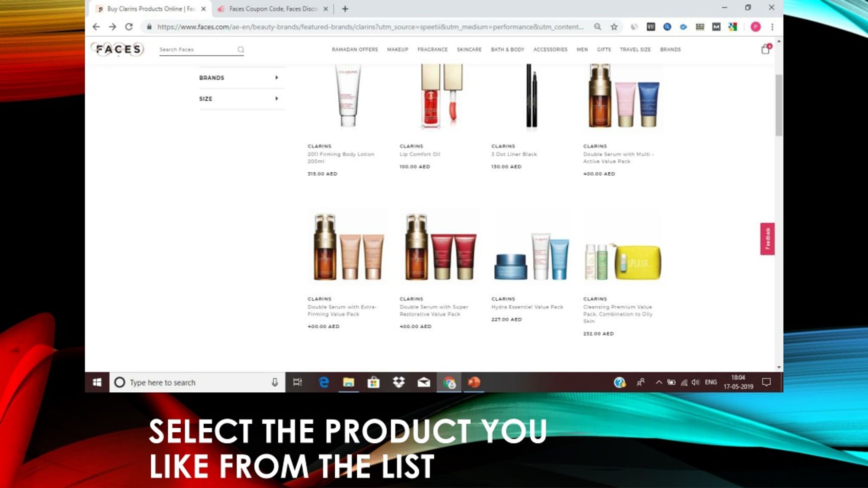Image resolution: width=868 pixels, height=488 pixels.
Task: Switch to Faces Coupon Code tab
Action: click(x=273, y=9)
